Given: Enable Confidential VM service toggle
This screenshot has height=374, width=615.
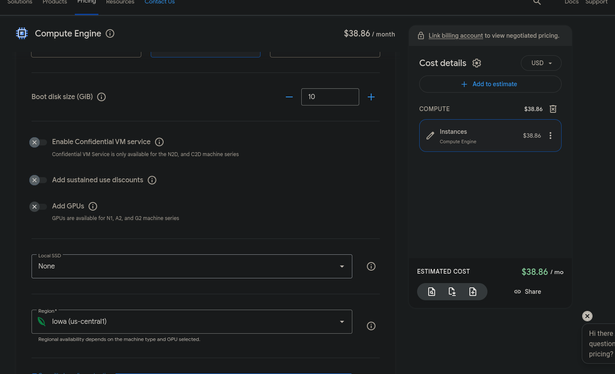Looking at the screenshot, I should (38, 142).
